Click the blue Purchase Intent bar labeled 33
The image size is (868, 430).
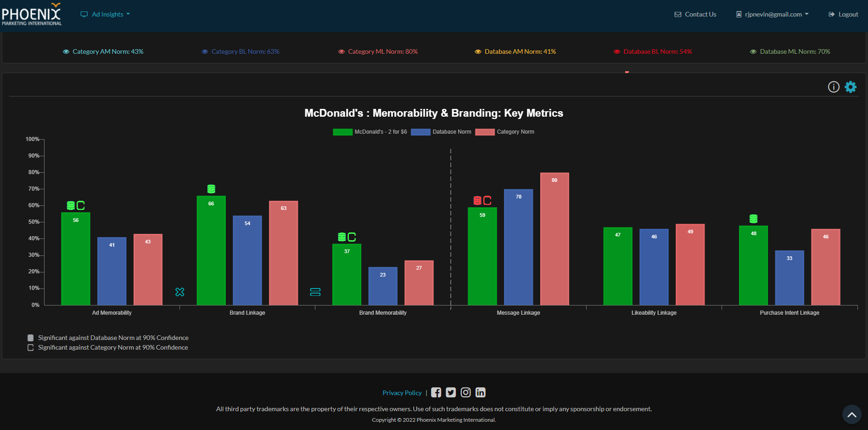coord(790,278)
